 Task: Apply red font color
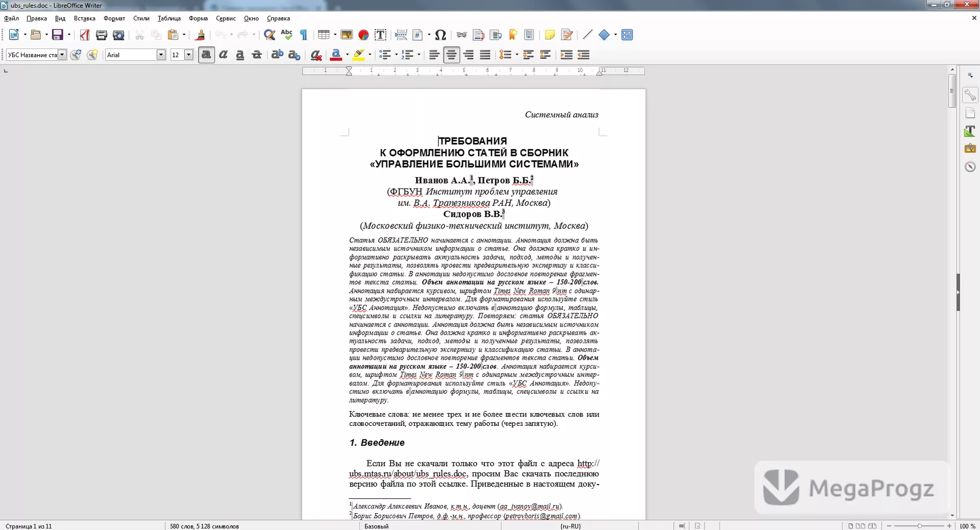(336, 55)
